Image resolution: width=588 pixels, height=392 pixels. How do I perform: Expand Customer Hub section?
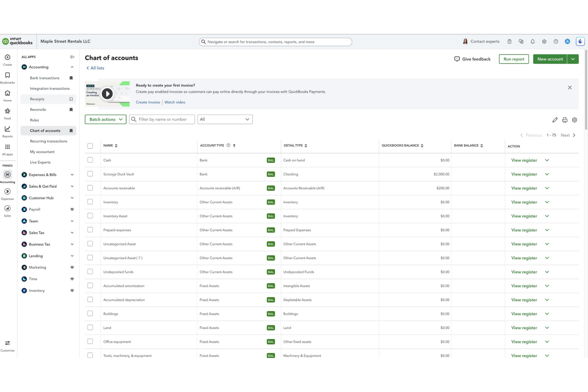pos(72,198)
